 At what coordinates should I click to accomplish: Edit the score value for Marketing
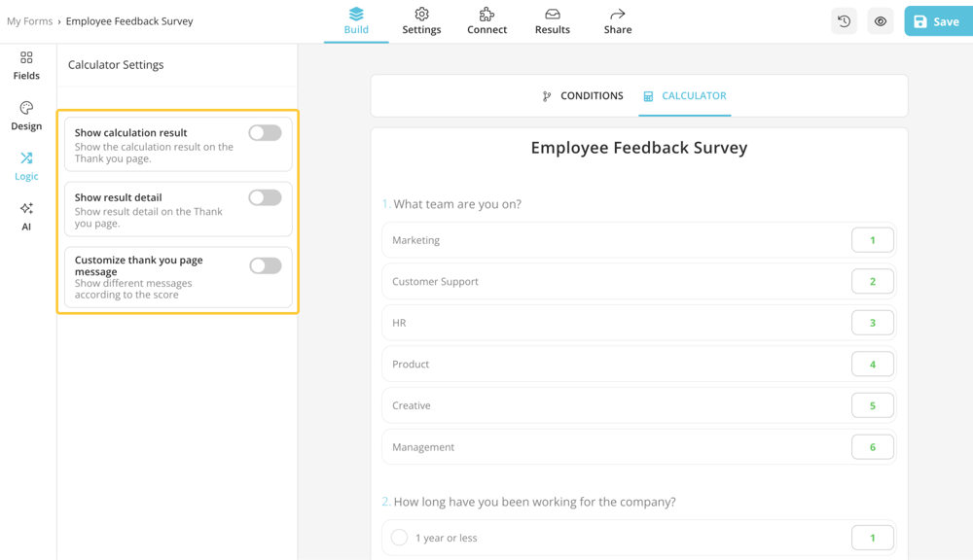(x=871, y=239)
